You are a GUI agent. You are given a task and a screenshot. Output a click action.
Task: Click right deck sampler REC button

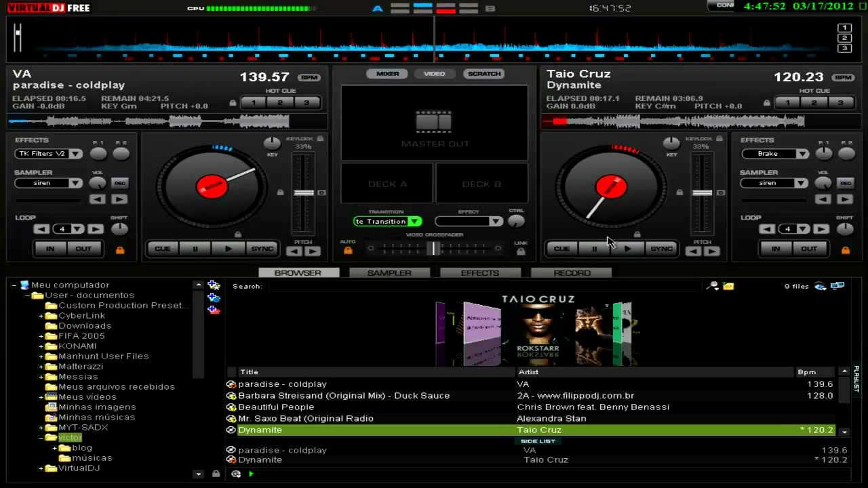[845, 183]
